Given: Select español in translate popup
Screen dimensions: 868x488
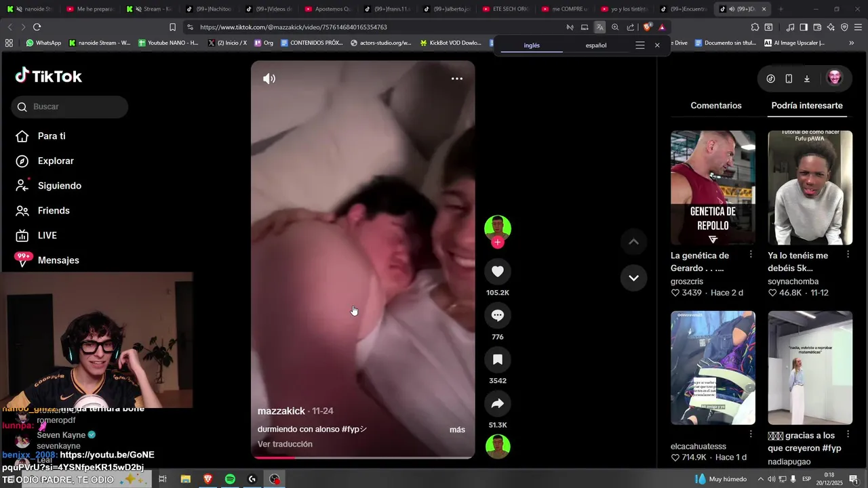Looking at the screenshot, I should click(596, 45).
